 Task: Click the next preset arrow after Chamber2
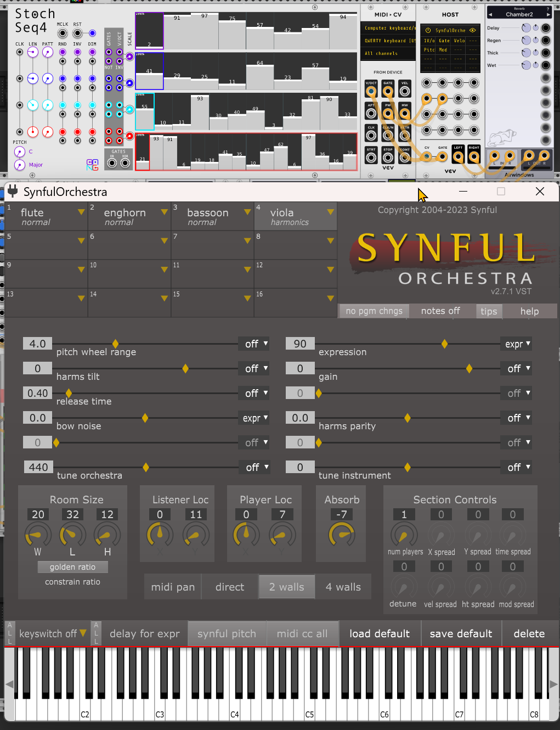click(x=547, y=14)
